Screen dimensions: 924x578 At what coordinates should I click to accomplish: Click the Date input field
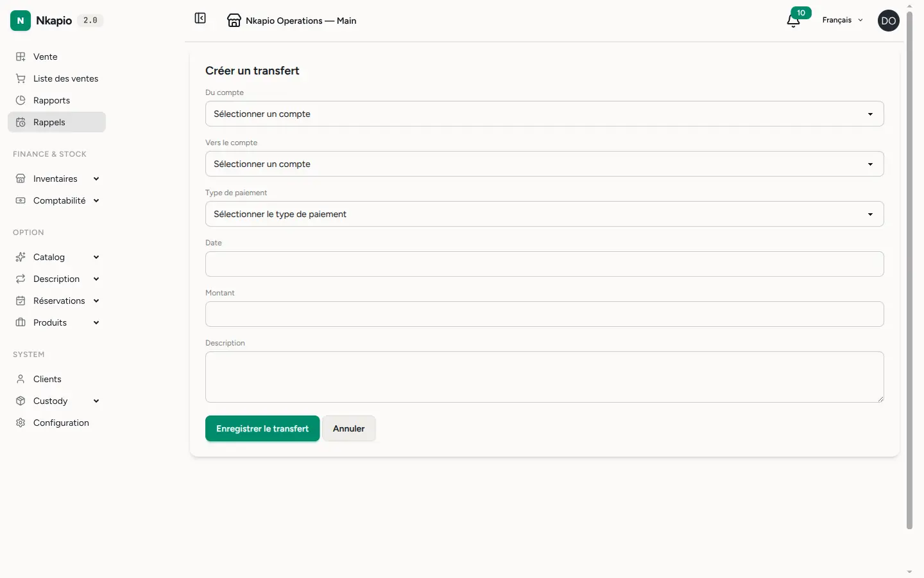tap(544, 264)
